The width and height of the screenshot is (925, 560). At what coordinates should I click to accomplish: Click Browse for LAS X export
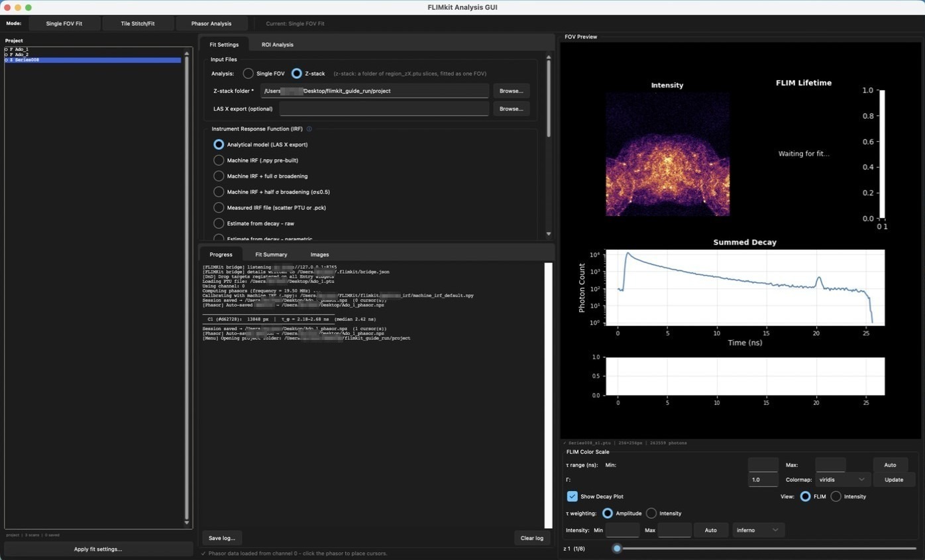click(x=511, y=109)
